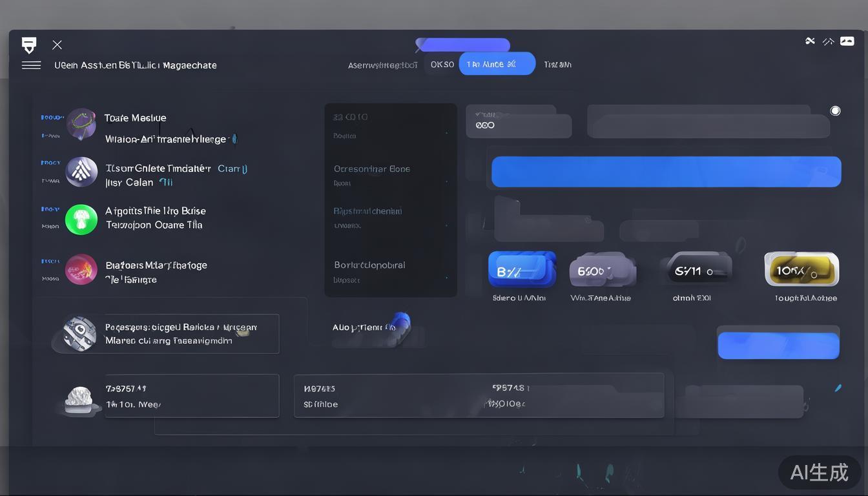Open the hamburger menu
The width and height of the screenshot is (868, 496).
click(x=31, y=65)
